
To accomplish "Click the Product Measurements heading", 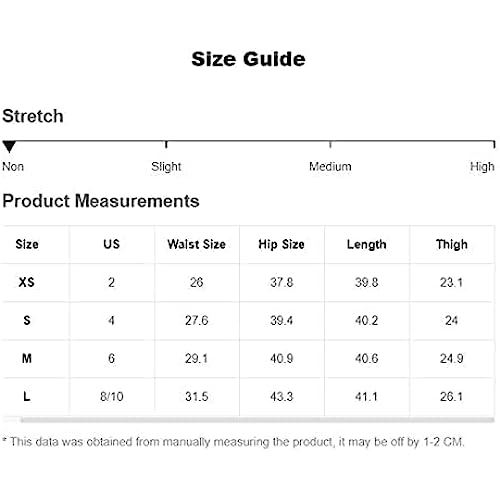I will pyautogui.click(x=101, y=201).
